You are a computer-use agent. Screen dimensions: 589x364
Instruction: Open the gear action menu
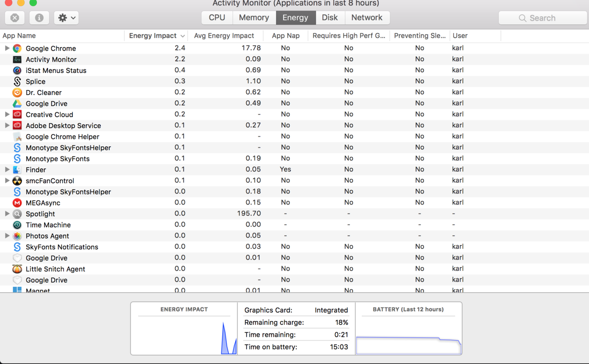tap(66, 18)
